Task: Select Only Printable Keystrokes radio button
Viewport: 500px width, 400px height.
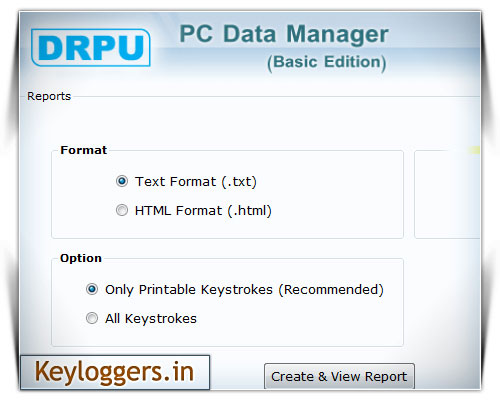Action: [x=92, y=289]
